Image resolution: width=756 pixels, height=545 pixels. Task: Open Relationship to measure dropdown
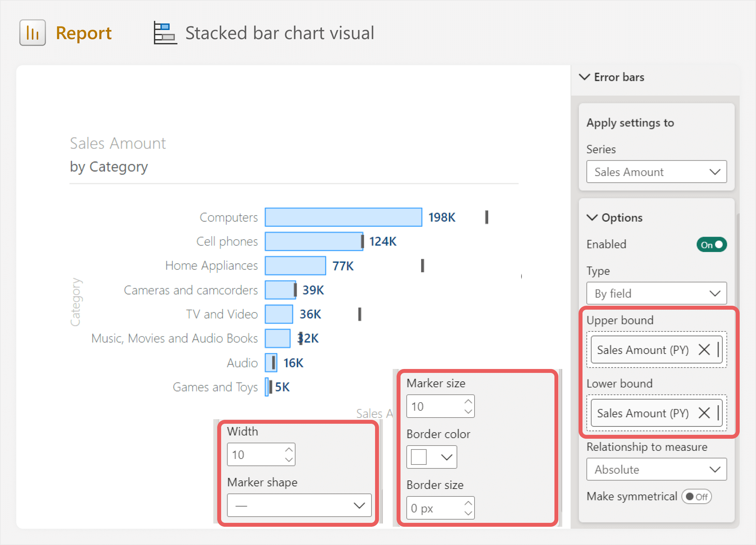click(x=656, y=469)
